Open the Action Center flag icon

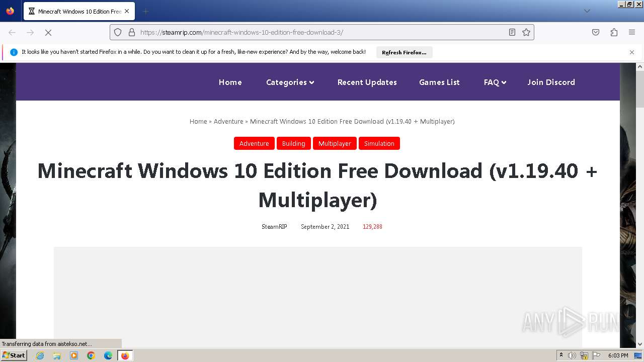[596, 355]
